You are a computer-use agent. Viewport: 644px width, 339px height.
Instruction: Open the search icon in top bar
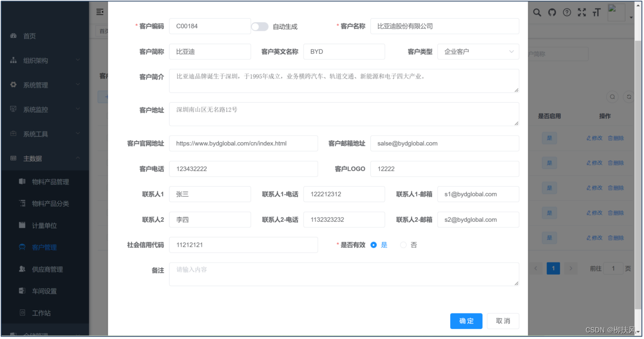click(537, 13)
